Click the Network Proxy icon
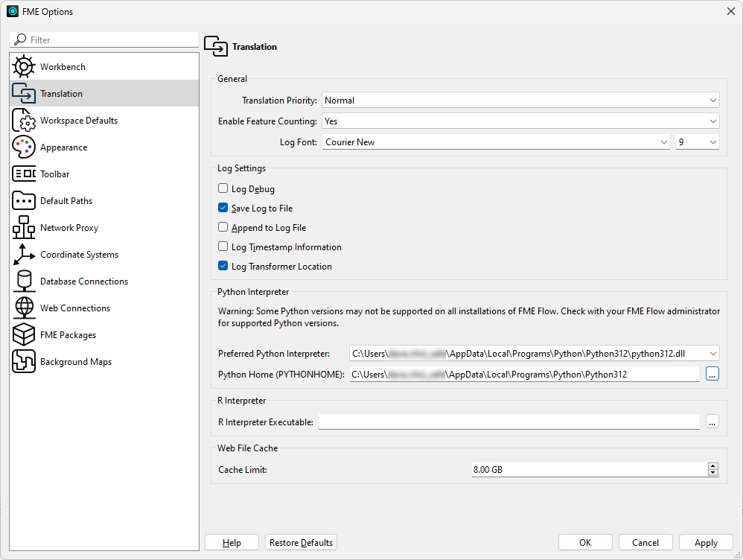 [x=24, y=228]
